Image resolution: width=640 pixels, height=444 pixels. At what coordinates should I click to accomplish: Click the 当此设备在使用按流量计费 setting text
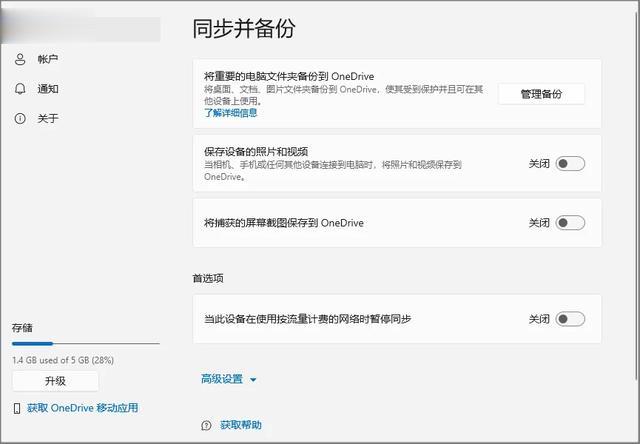(x=307, y=319)
